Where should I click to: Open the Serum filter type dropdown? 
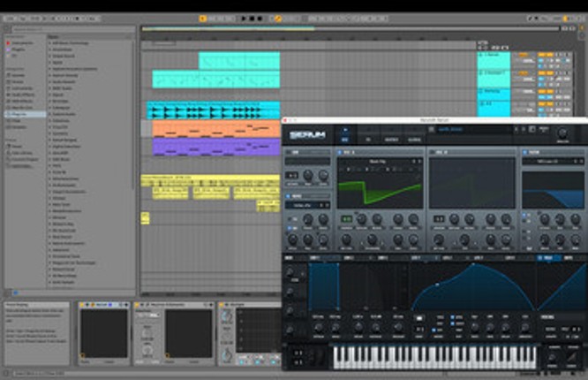(x=547, y=162)
